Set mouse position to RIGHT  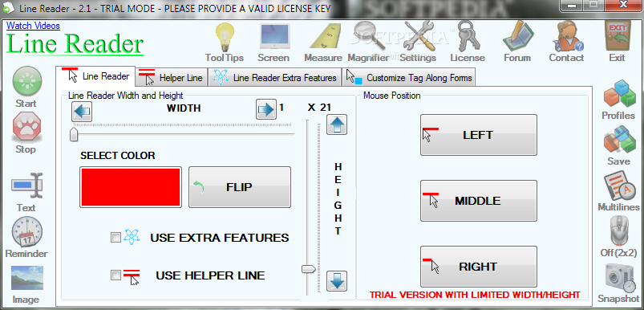[x=479, y=267]
